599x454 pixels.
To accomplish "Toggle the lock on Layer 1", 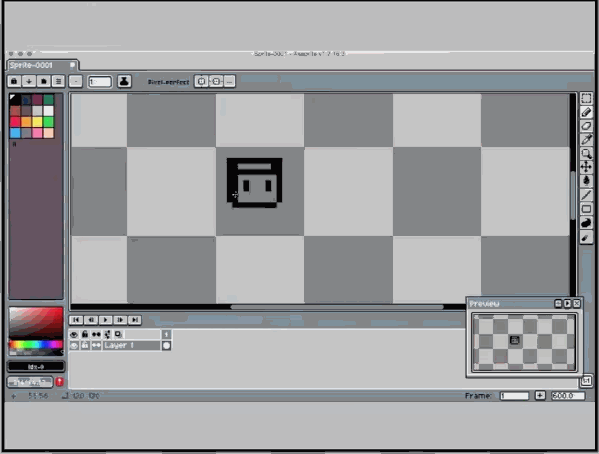I will (x=85, y=346).
